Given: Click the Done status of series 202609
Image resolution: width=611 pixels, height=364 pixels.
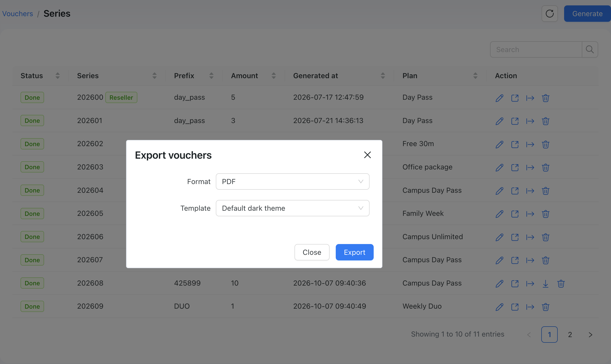Looking at the screenshot, I should coord(32,306).
